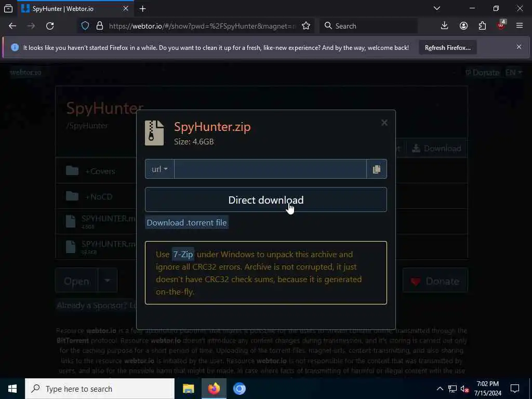Image resolution: width=532 pixels, height=399 pixels.
Task: Expand the arrow beside Open button
Action: coord(108,281)
